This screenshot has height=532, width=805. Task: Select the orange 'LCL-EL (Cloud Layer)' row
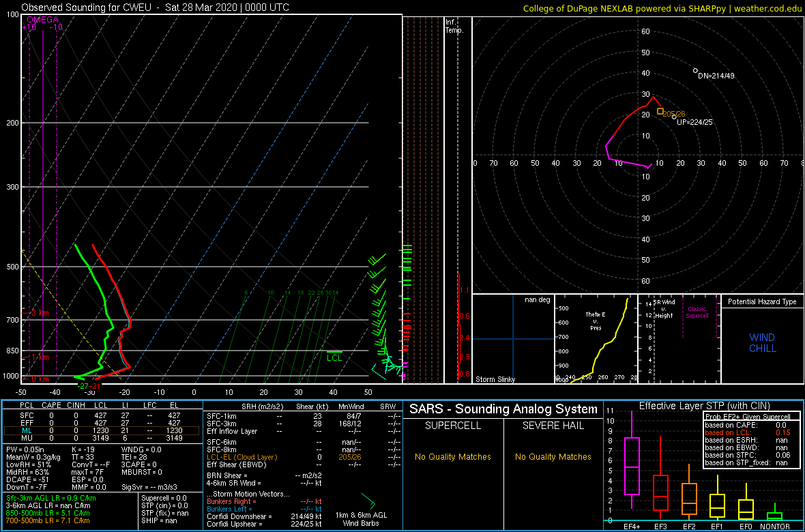(303, 457)
